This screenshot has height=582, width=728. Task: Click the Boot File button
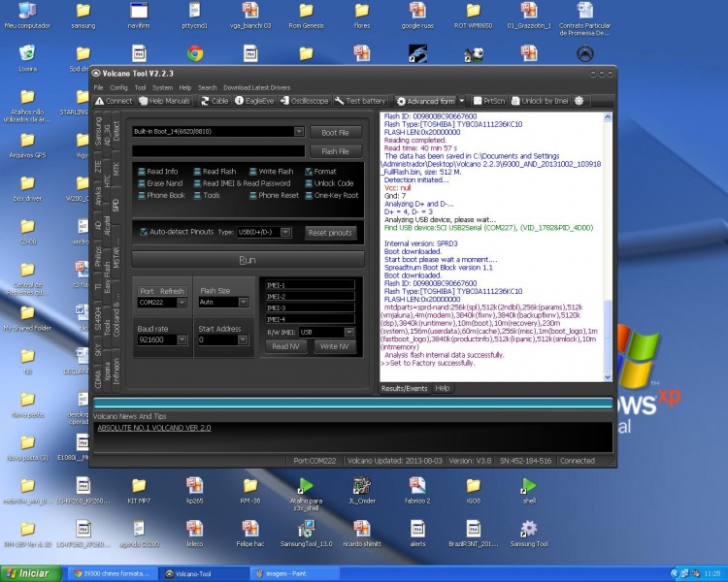(335, 133)
